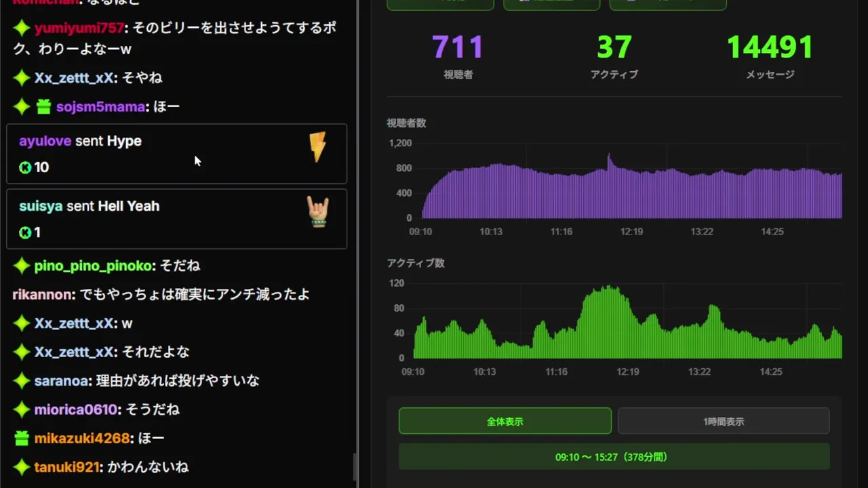Click the message かわんないね
This screenshot has width=868, height=488.
148,467
